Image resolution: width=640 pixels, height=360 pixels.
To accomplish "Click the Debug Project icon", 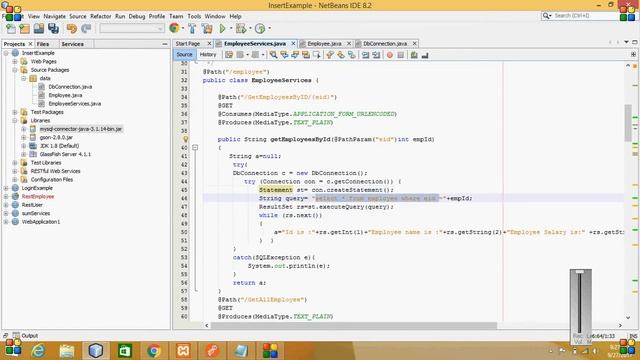I will point(241,29).
